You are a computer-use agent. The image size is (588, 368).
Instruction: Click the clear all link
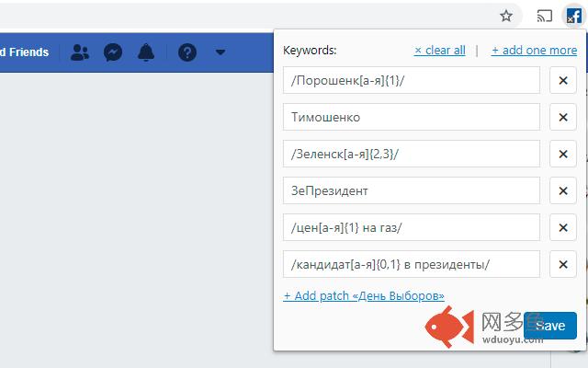click(x=440, y=51)
